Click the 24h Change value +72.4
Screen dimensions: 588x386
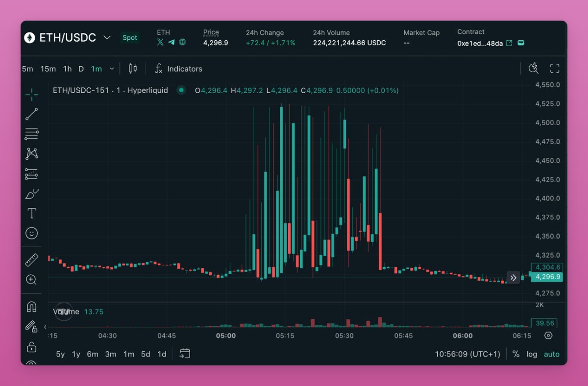(x=270, y=43)
